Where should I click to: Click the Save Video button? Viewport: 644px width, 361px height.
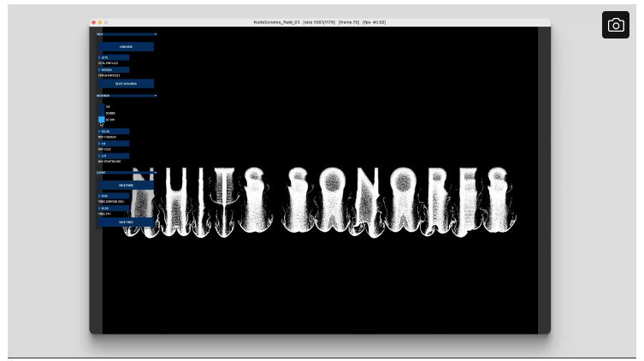click(126, 222)
